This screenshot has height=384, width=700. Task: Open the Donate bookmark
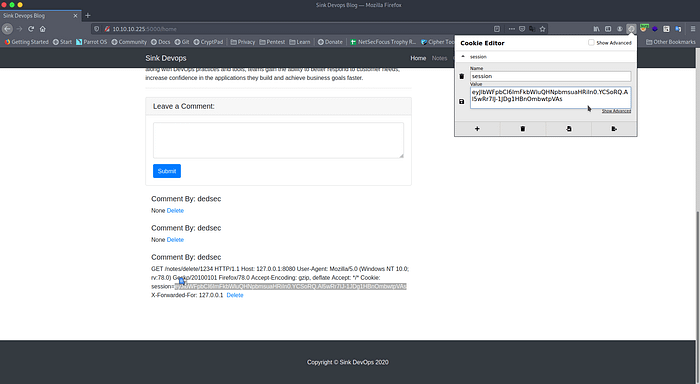[330, 42]
